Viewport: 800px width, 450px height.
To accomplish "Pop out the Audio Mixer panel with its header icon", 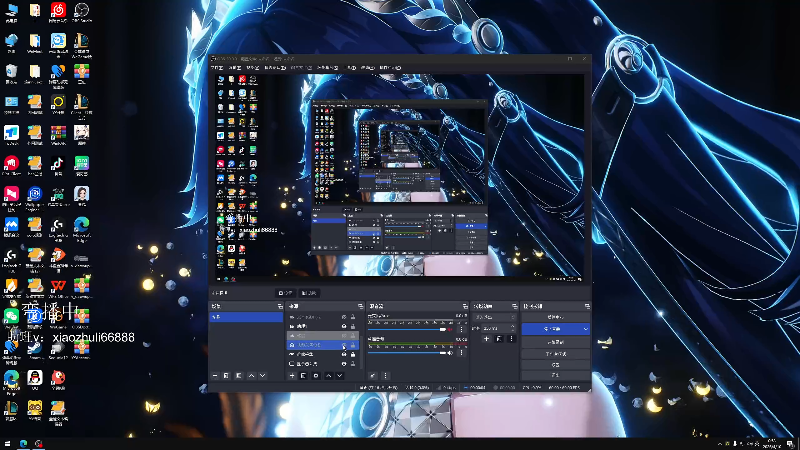I will point(465,307).
